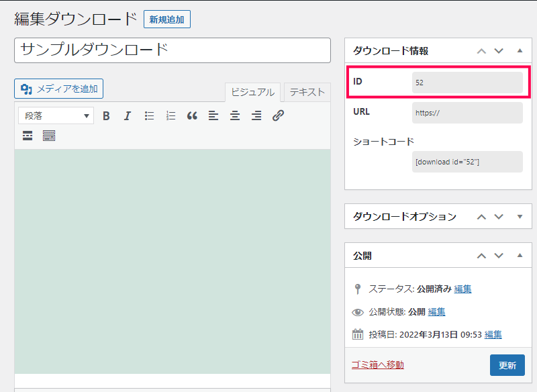Click the 編集ダウンロード page heading

click(76, 19)
